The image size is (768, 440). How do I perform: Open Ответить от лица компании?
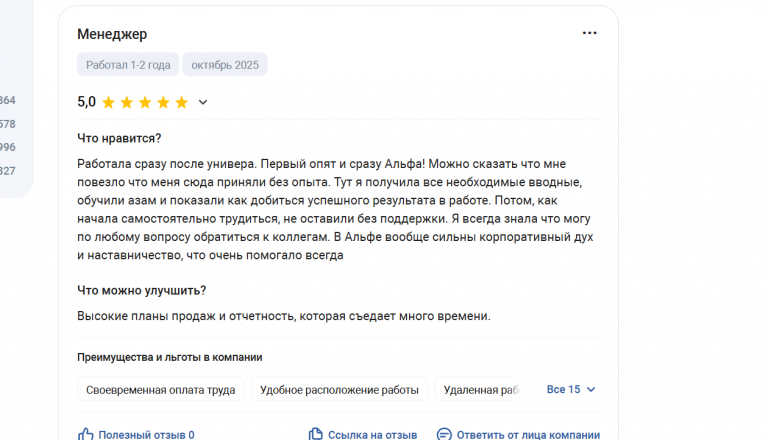[x=528, y=435]
